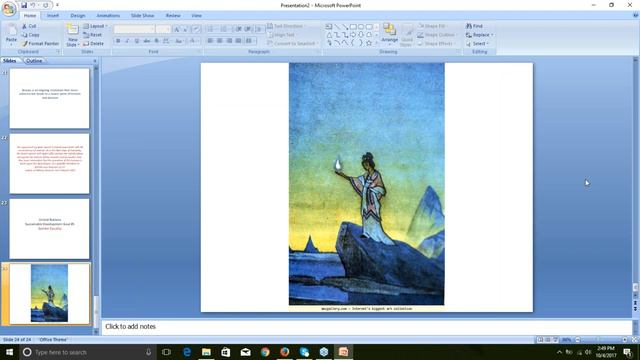Click the Save icon in Quick Access Toolbar
This screenshot has height=360, width=640.
24,5
